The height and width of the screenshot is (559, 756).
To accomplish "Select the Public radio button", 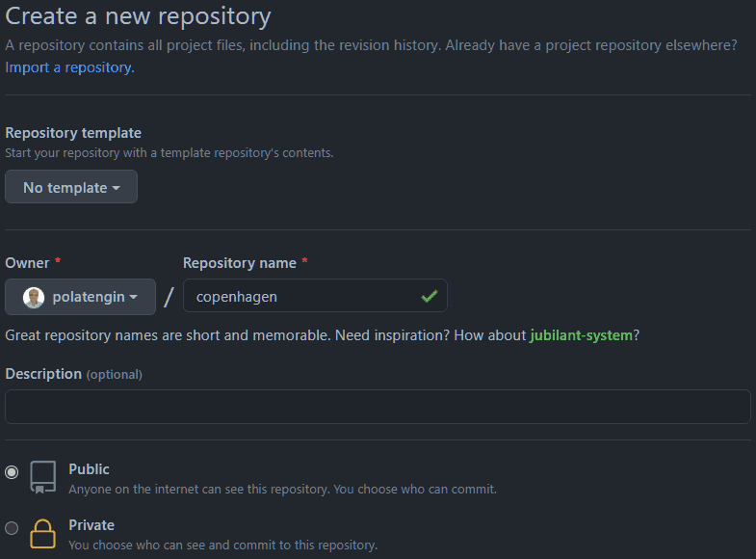I will (12, 472).
